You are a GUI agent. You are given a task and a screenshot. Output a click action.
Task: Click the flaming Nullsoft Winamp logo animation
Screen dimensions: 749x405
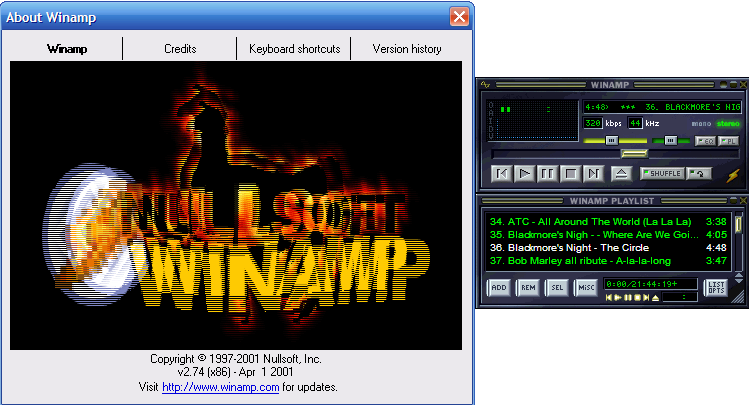[236, 205]
